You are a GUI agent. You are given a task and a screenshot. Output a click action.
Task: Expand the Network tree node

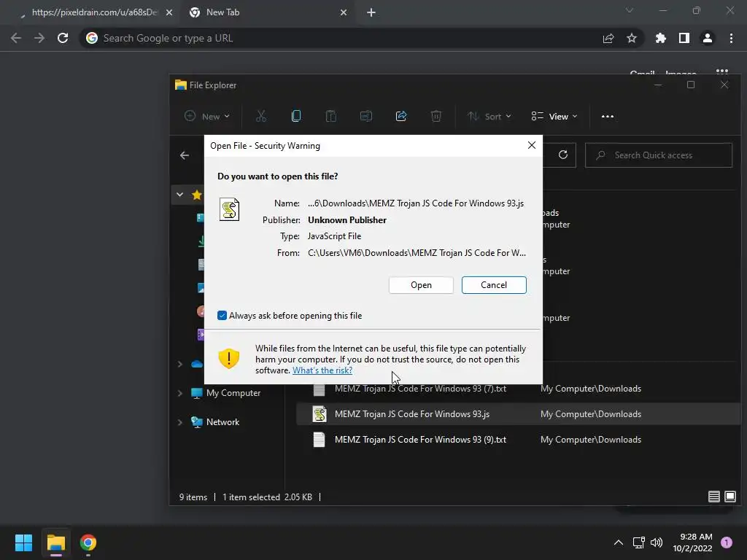coord(179,422)
